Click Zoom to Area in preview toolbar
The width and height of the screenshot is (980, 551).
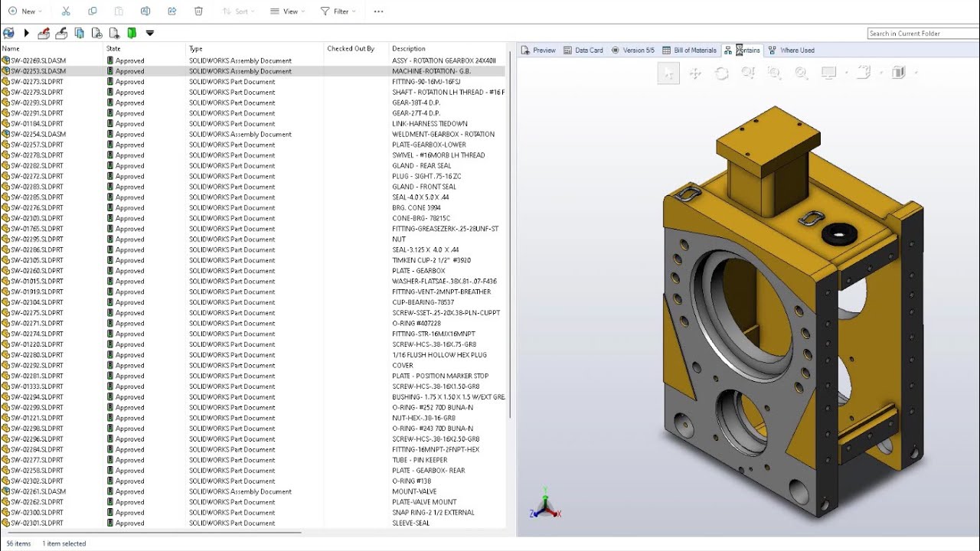(774, 73)
